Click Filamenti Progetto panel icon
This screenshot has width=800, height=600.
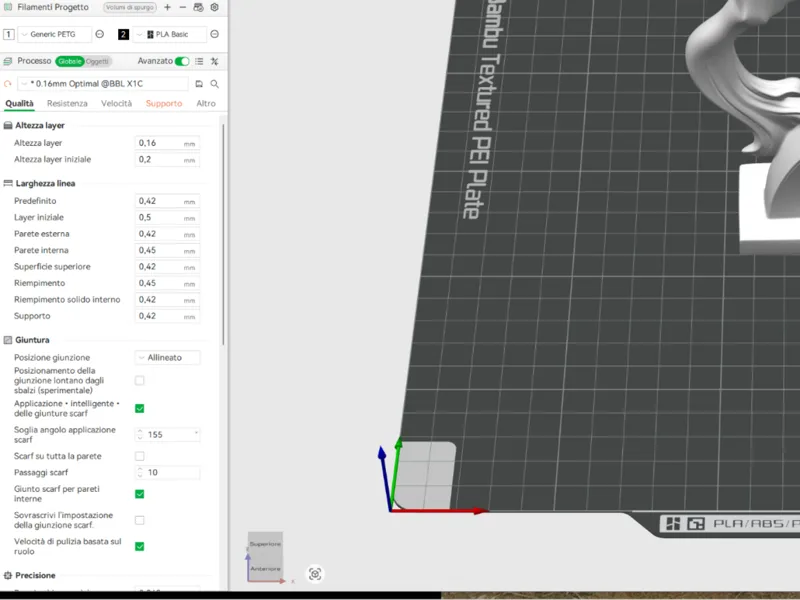tap(8, 7)
